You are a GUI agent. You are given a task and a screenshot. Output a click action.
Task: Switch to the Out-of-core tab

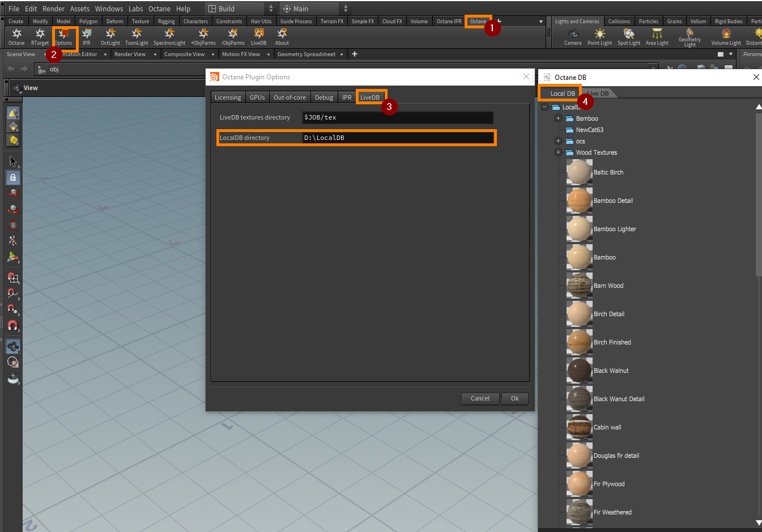pos(290,97)
